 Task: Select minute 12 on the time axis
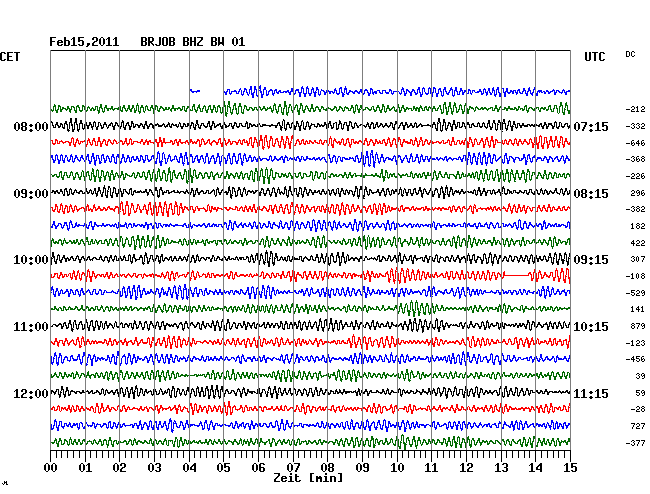(x=466, y=468)
